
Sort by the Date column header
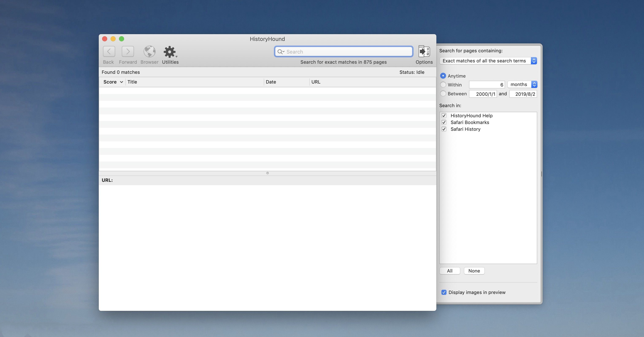(x=287, y=82)
